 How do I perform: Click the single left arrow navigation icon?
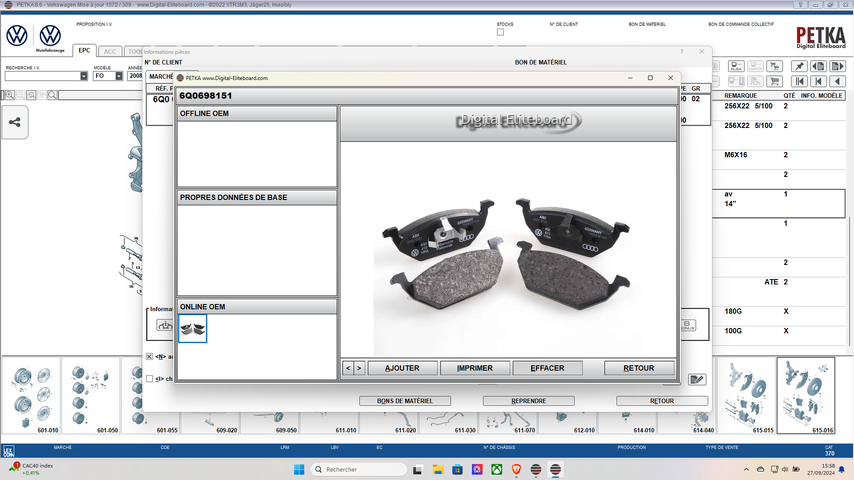pos(837,81)
